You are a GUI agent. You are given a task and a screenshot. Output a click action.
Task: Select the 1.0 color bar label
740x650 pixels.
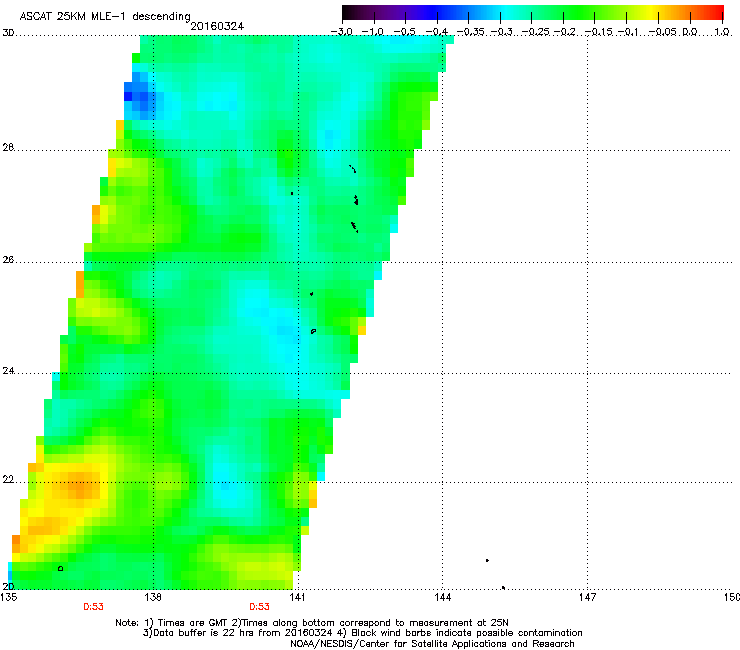(722, 32)
